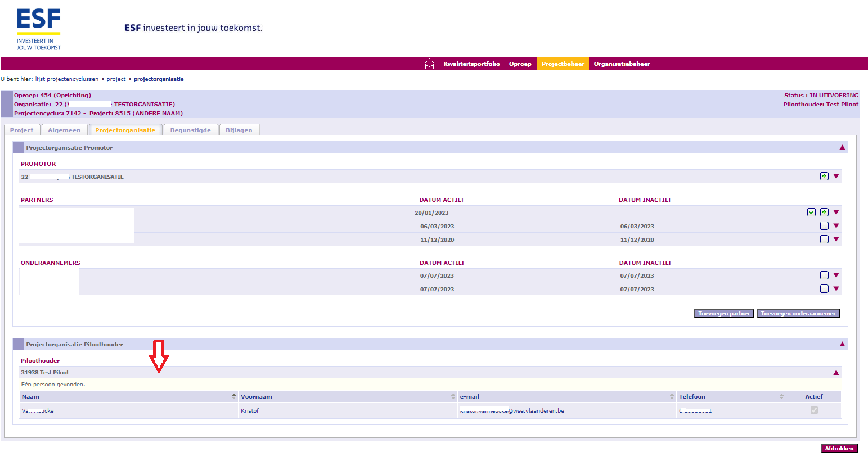Switch to Project tab
The height and width of the screenshot is (461, 868).
pos(22,130)
